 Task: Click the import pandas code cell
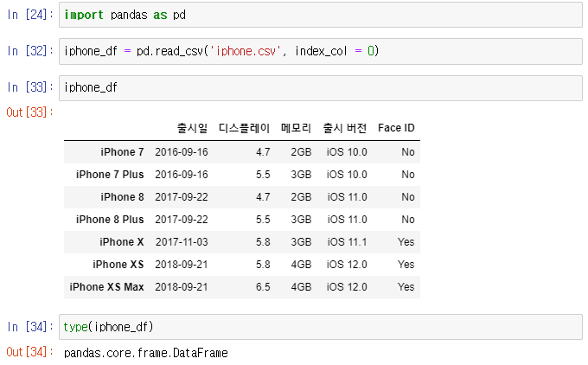pos(321,15)
